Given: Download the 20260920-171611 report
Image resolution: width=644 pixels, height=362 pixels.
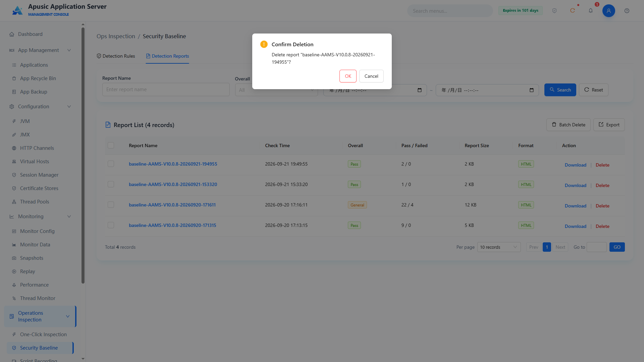Looking at the screenshot, I should coord(576,206).
